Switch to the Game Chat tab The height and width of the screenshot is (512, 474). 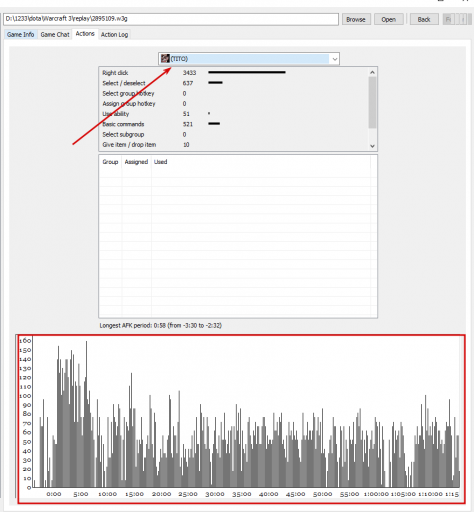pos(55,35)
